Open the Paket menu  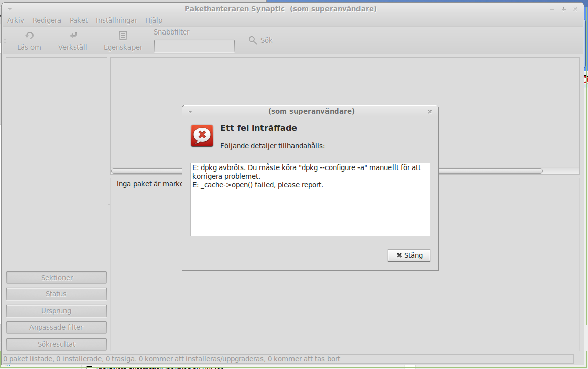(x=78, y=20)
